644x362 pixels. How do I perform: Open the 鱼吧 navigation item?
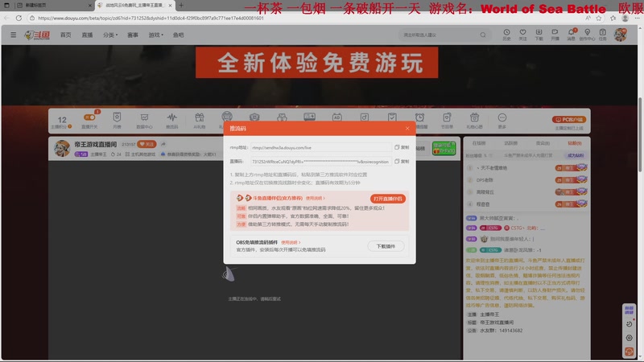coord(178,35)
